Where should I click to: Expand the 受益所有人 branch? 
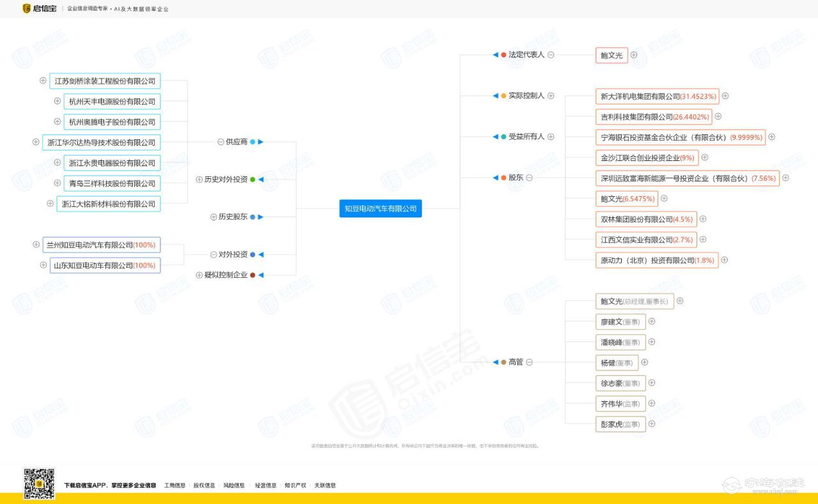coord(551,137)
